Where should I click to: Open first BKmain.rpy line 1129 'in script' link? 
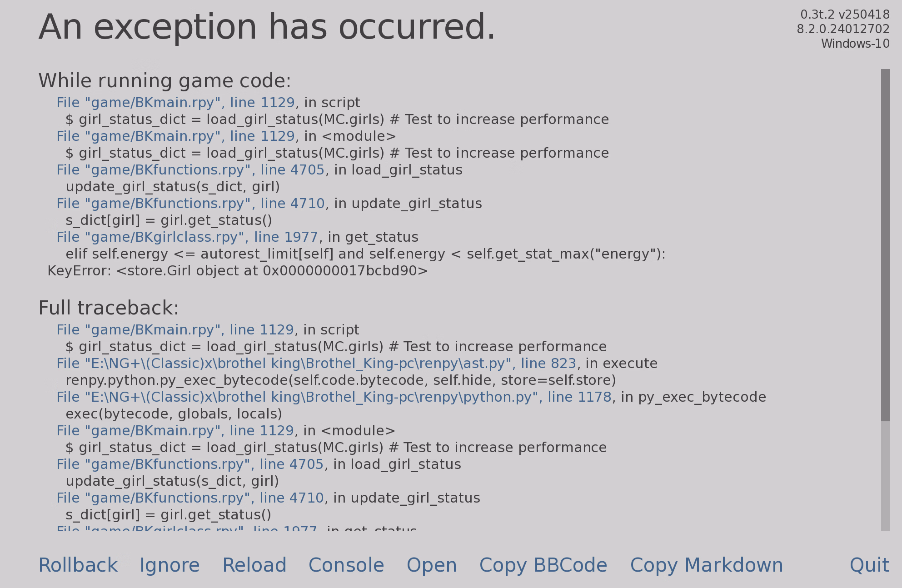(175, 103)
